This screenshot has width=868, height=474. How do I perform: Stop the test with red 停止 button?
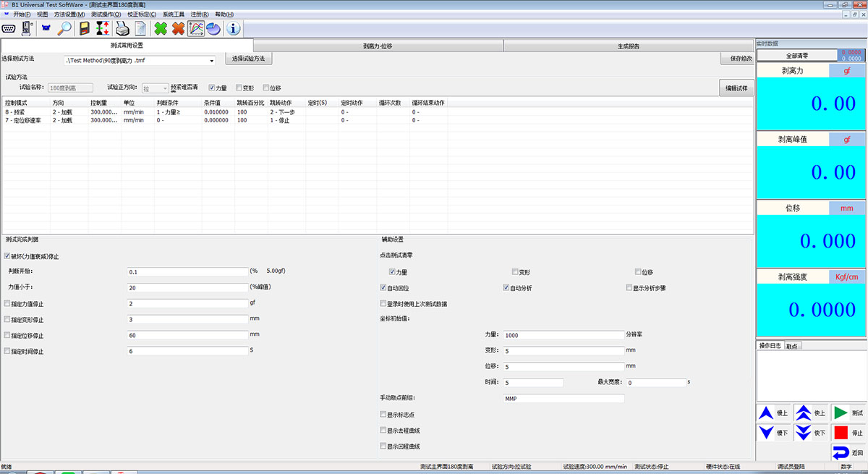click(848, 433)
